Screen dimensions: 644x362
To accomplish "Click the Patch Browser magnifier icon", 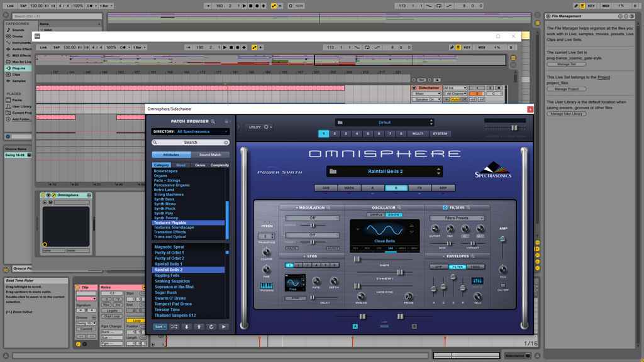I will pos(213,121).
